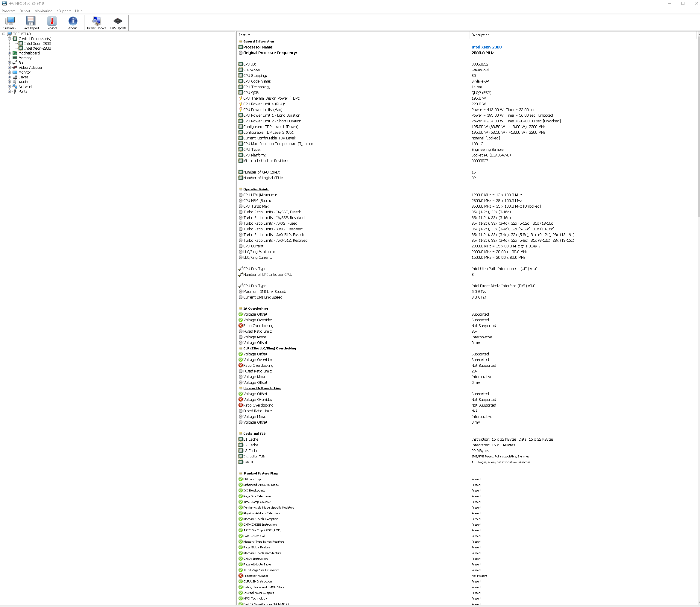Viewport: 700px width, 607px height.
Task: Click the Operating Points folder icon
Action: 241,189
